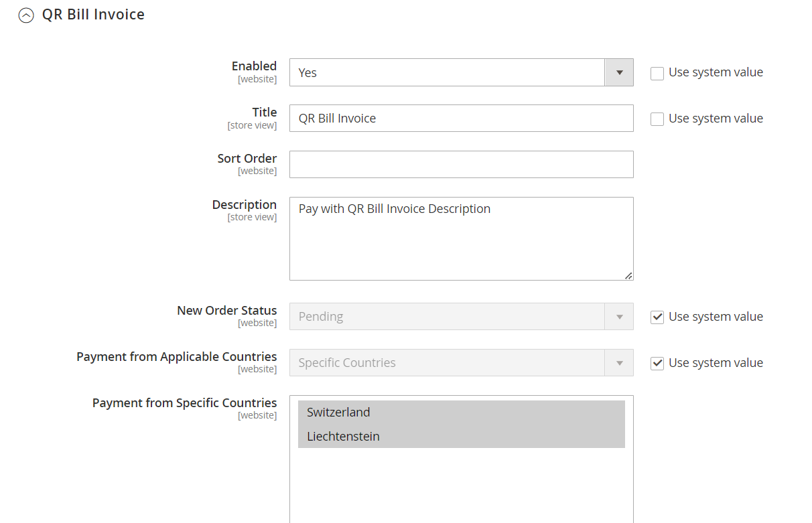The width and height of the screenshot is (812, 523).
Task: Click the Payment from Applicable Countries arrow
Action: pyautogui.click(x=619, y=363)
